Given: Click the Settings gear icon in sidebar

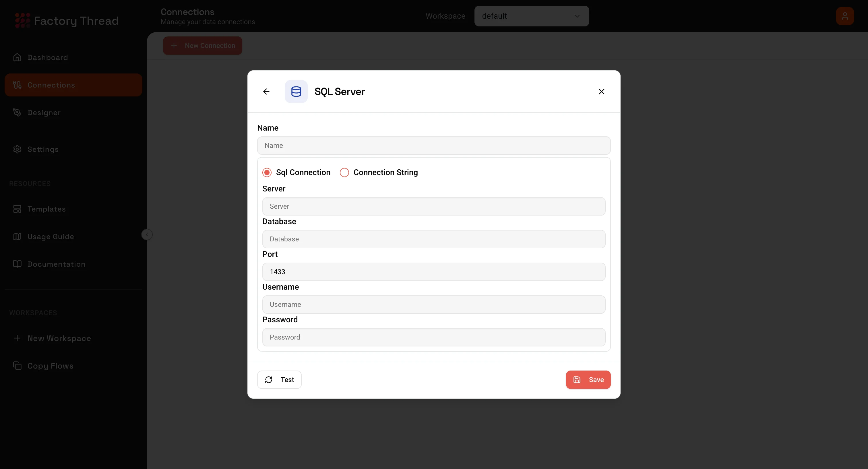Looking at the screenshot, I should pos(17,149).
